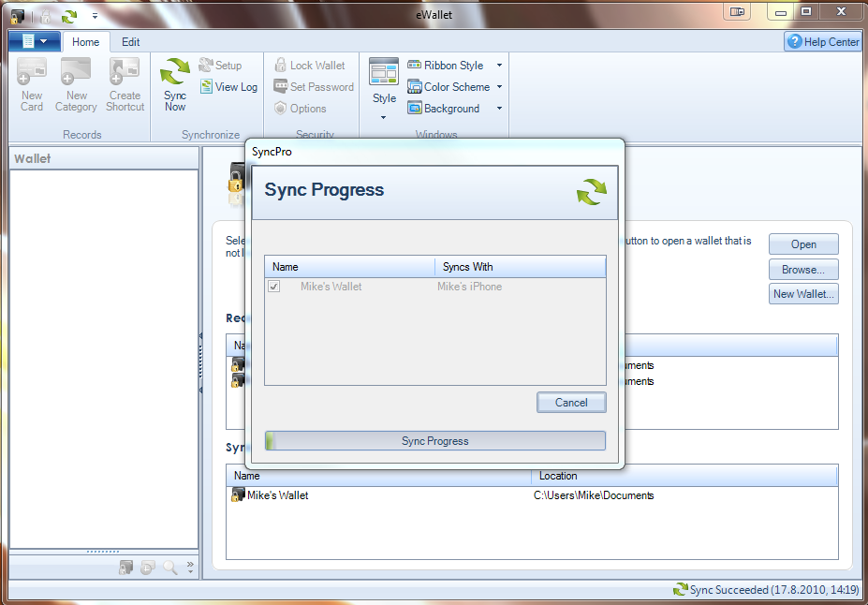Select Mike's Wallet in synchronized wallets list
Viewport: 868px width, 605px height.
[x=277, y=495]
